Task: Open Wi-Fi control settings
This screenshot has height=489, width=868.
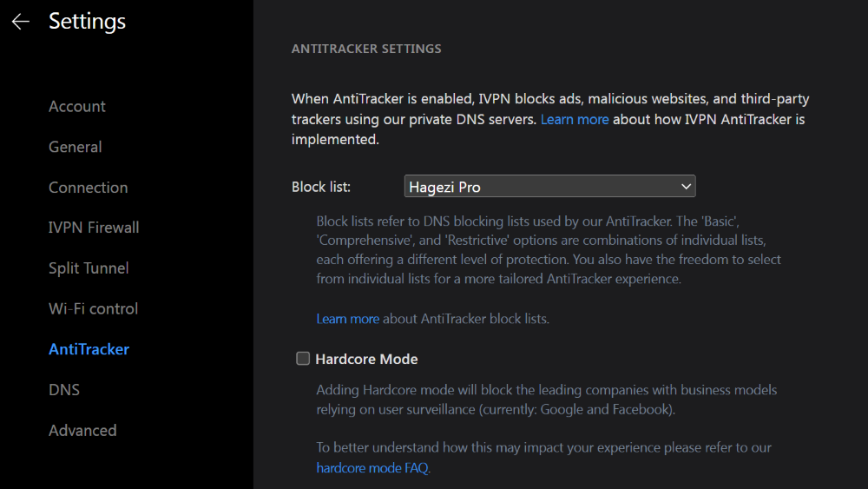Action: click(93, 308)
